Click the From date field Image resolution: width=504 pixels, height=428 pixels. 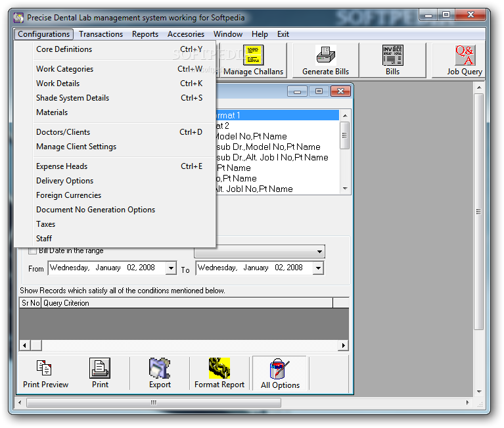[x=112, y=268]
